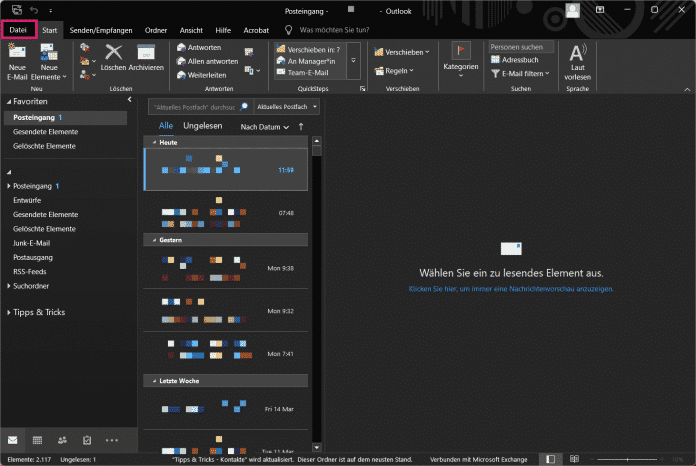Open the contacts view in bottom navigation
The image size is (696, 466).
click(62, 440)
